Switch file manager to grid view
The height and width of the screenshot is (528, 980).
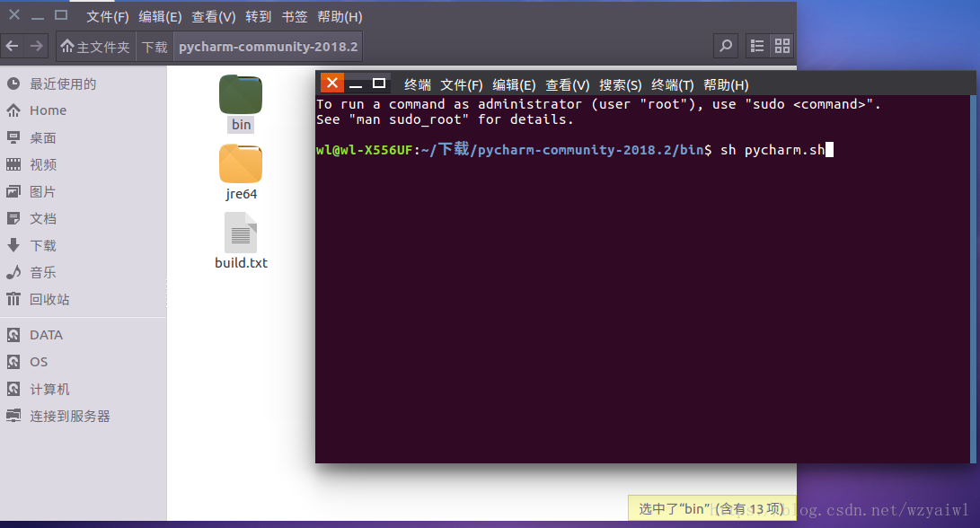click(x=781, y=46)
